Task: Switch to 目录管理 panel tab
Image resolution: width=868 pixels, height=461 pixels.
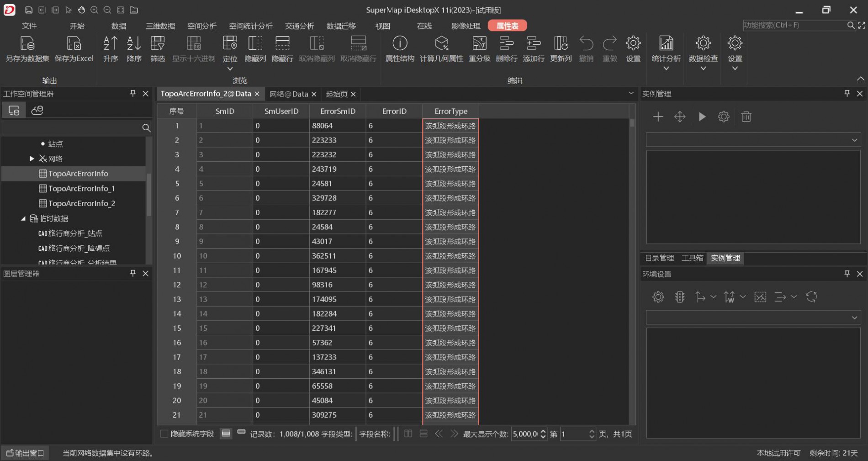Action: pyautogui.click(x=659, y=258)
